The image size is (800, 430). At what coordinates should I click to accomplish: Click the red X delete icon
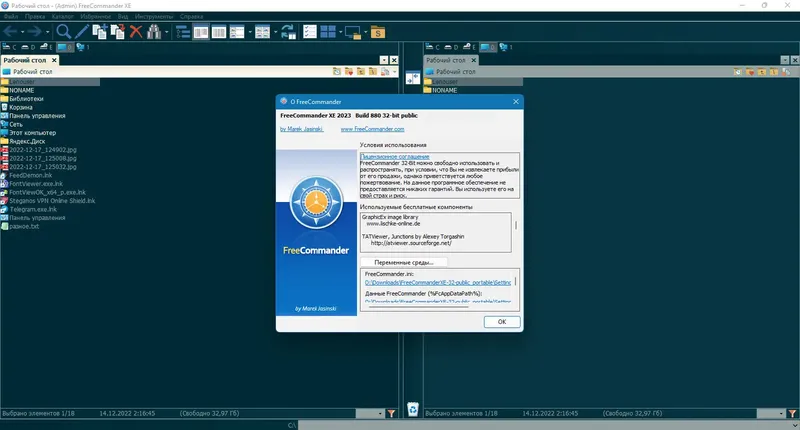click(136, 32)
